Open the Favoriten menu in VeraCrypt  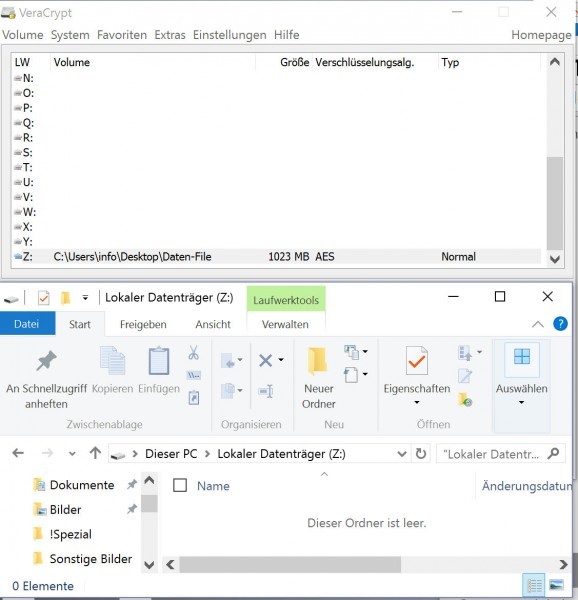pos(122,35)
